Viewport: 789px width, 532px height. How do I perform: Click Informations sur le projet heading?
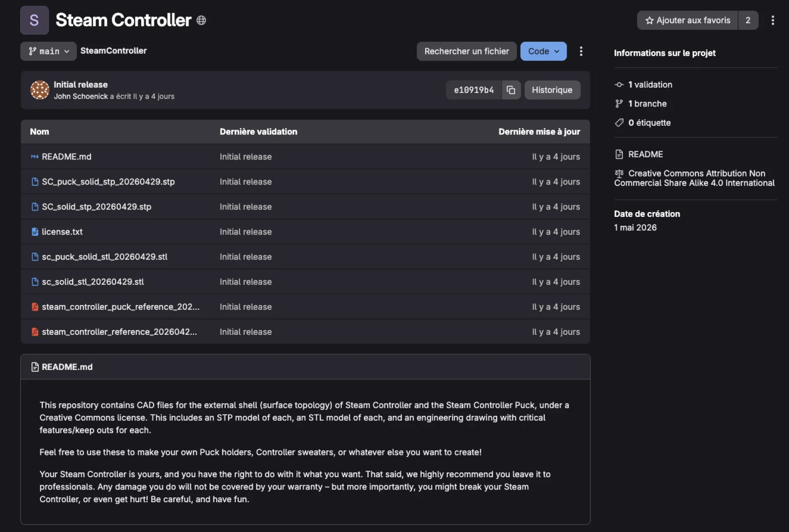click(x=665, y=53)
